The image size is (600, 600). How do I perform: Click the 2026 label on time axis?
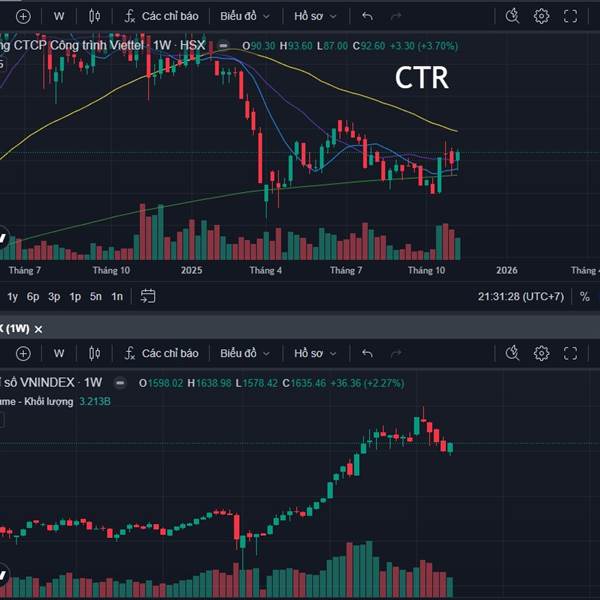(507, 271)
